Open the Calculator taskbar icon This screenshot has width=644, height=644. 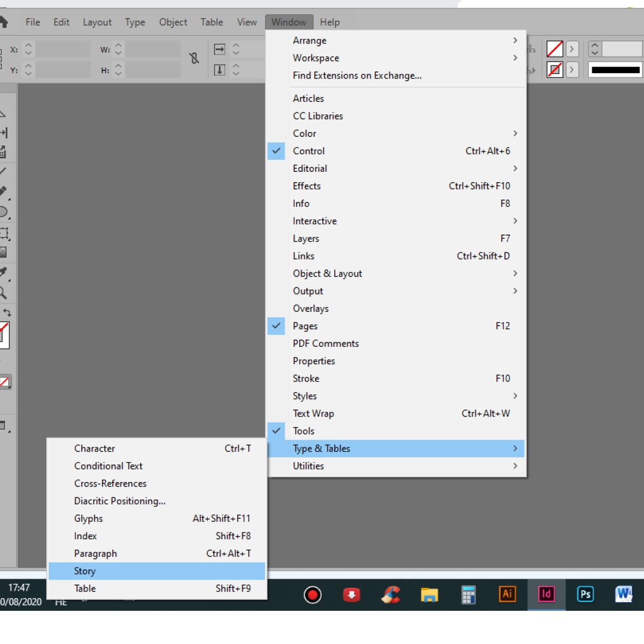pos(468,595)
